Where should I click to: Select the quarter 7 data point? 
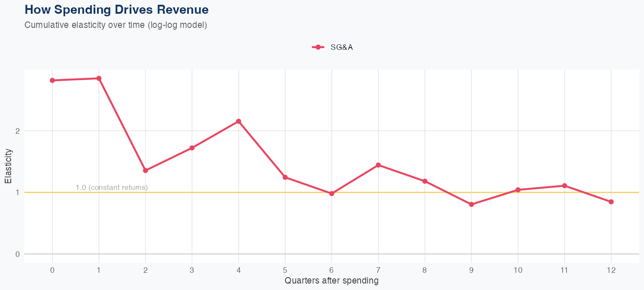pyautogui.click(x=378, y=165)
